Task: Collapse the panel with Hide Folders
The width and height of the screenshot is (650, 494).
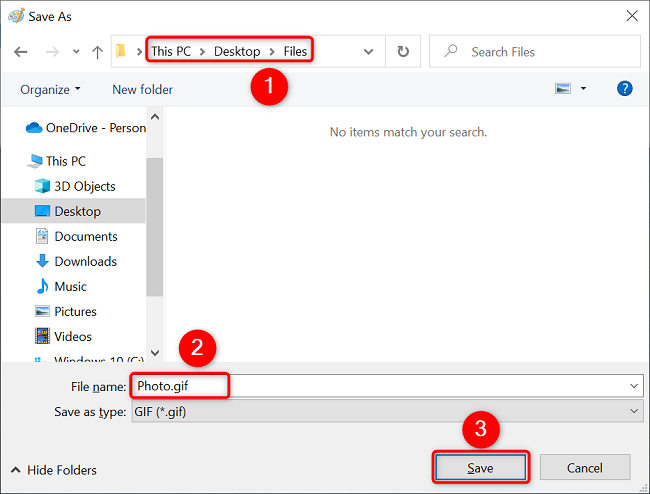Action: point(53,470)
